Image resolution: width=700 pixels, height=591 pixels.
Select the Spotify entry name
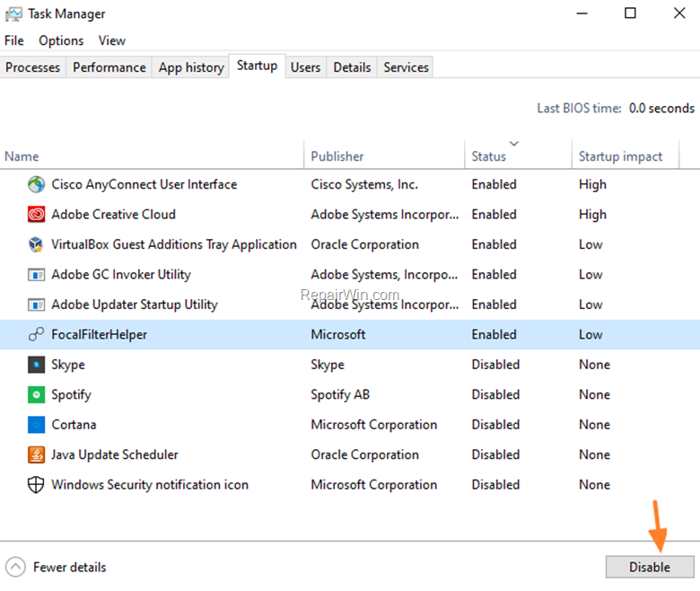click(71, 394)
